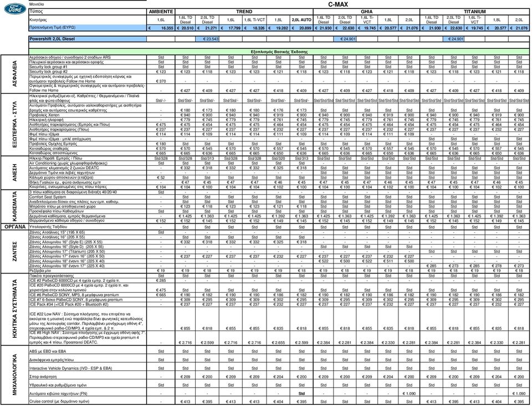Click the 'Powershift 2,0L Diesel' label

pyautogui.click(x=52, y=39)
